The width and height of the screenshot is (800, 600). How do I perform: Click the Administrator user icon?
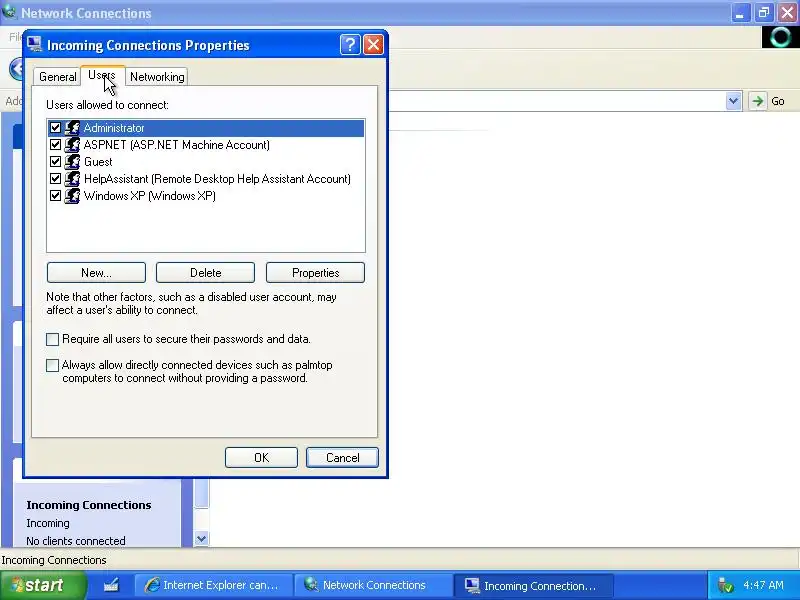click(x=72, y=128)
